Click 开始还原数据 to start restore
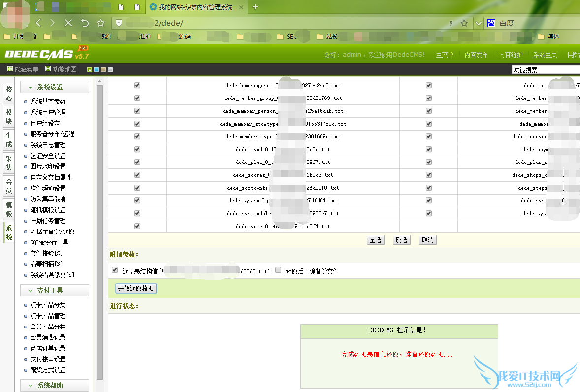Image resolution: width=580 pixels, height=392 pixels. (136, 289)
